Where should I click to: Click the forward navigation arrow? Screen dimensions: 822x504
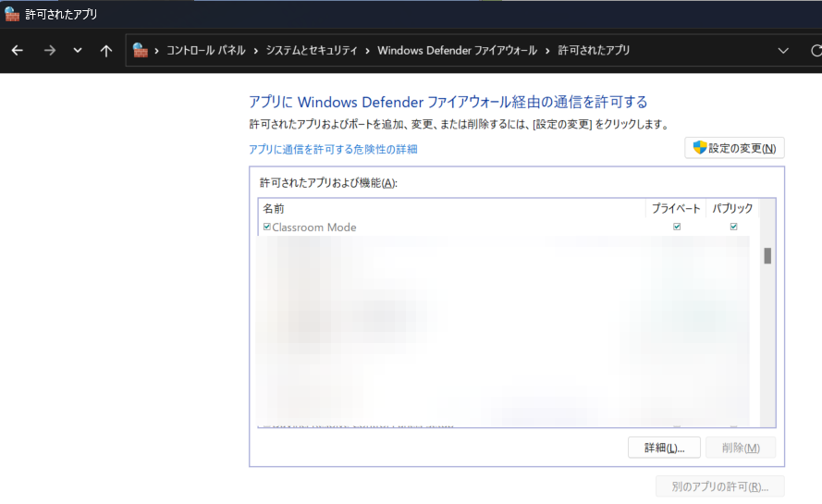pos(49,50)
